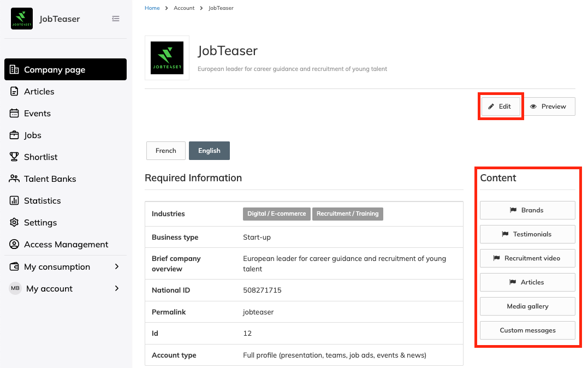Open the Company page menu item
Image resolution: width=588 pixels, height=368 pixels.
[66, 69]
